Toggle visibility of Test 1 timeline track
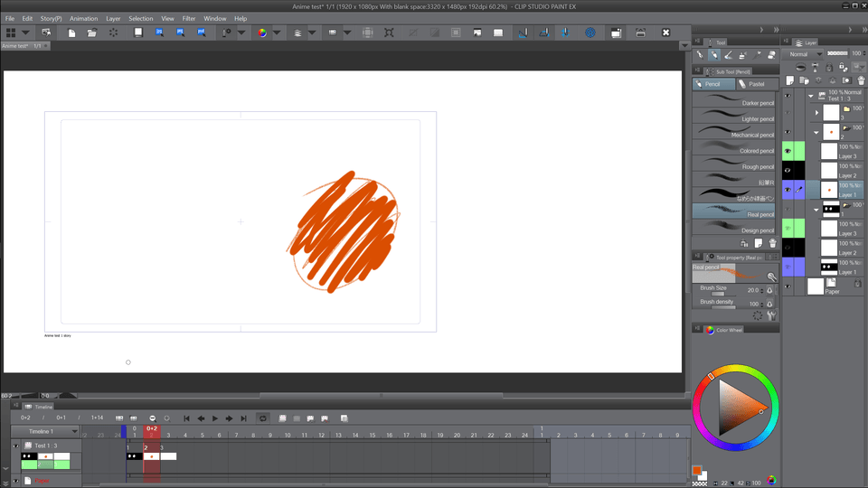868x488 pixels. (x=15, y=446)
